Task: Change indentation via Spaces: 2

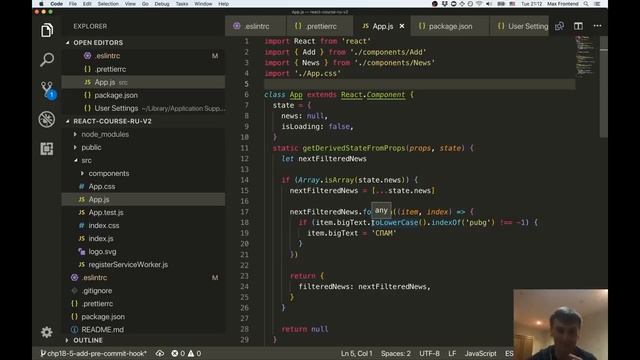Action: [x=396, y=353]
